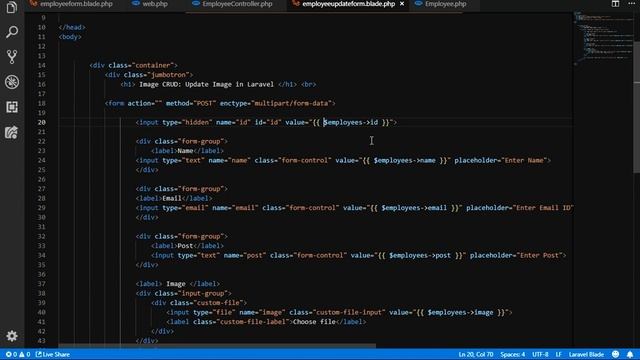Change language mode Laravel Blade
The height and width of the screenshot is (360, 640).
click(586, 354)
